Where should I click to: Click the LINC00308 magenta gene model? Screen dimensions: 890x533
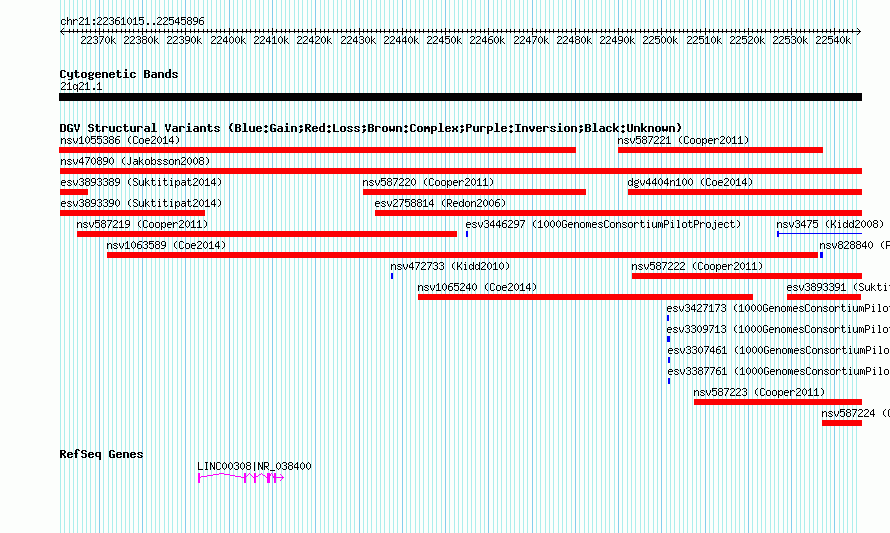241,478
